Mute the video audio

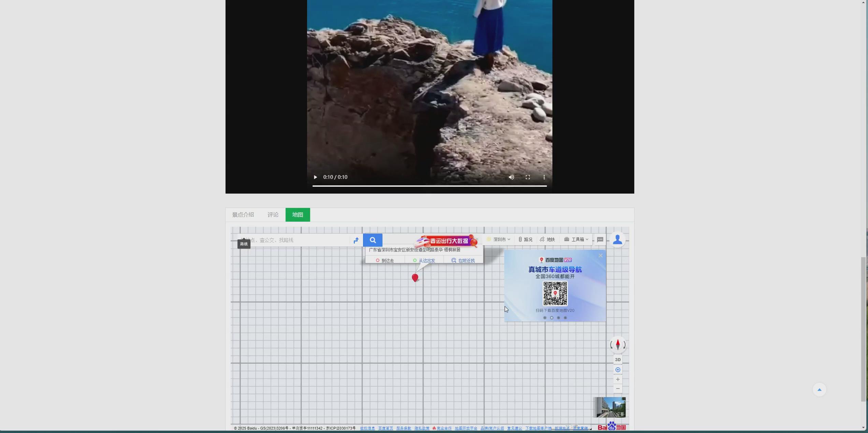[511, 177]
